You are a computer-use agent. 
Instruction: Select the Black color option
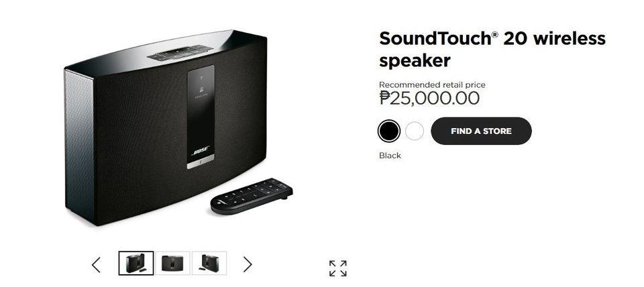point(389,131)
